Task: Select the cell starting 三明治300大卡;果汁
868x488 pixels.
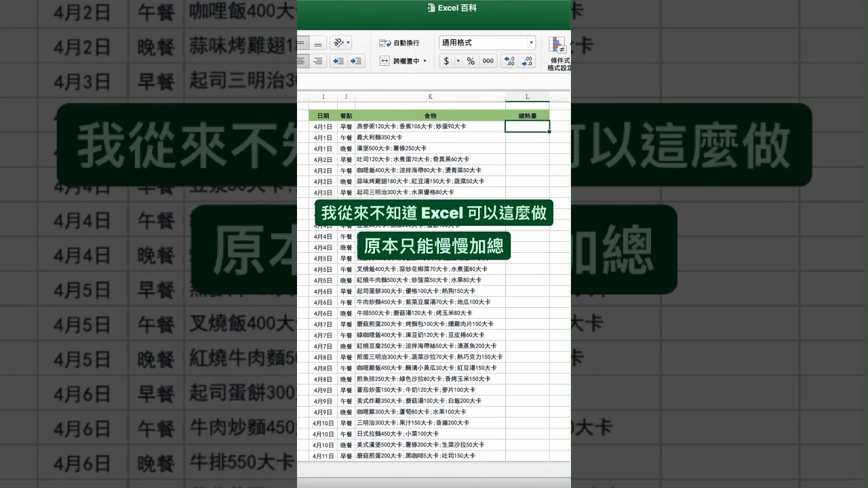Action: pos(430,423)
